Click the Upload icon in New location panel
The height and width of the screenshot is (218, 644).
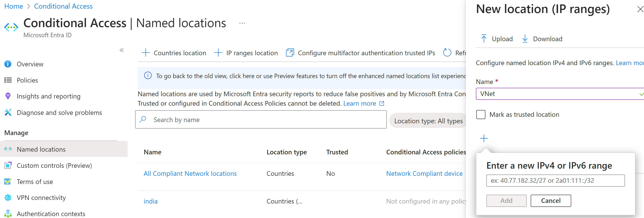coord(484,39)
